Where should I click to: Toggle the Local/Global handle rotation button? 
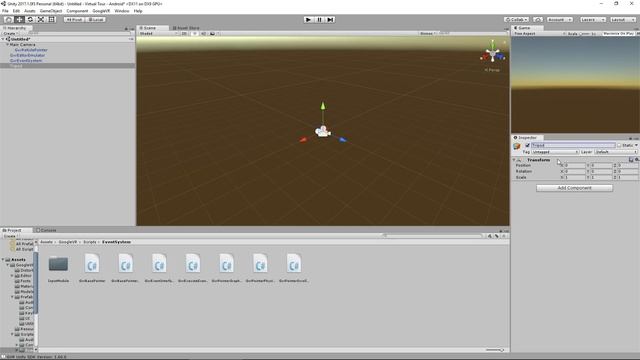96,20
